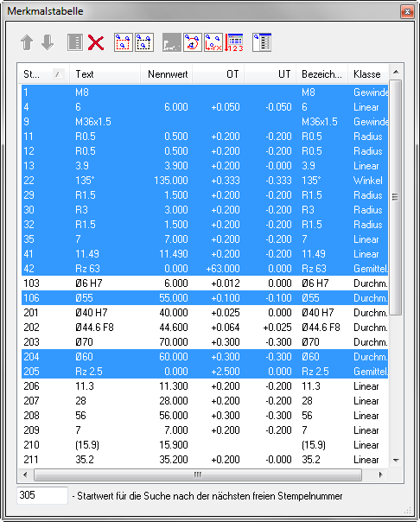Select row 103 text Ø6 H7
Screen dimensions: 420x522
click(x=89, y=283)
